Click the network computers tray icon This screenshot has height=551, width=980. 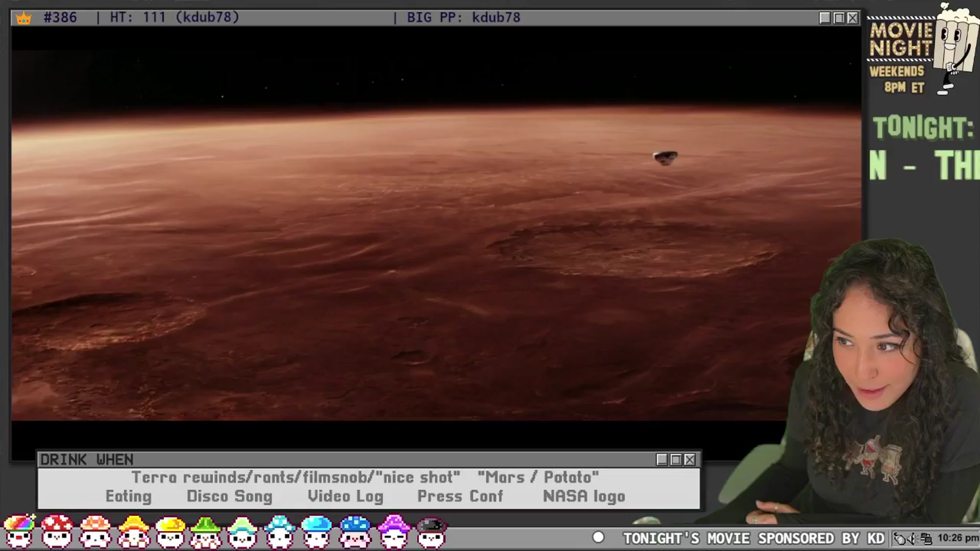pyautogui.click(x=926, y=538)
